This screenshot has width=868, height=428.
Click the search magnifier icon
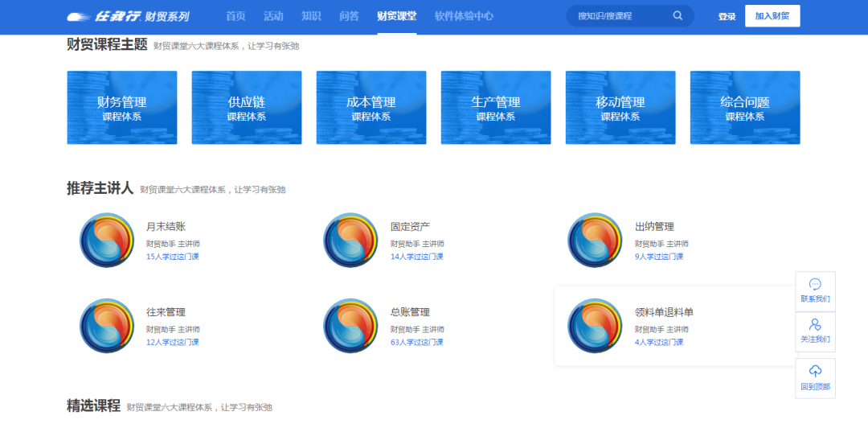click(x=678, y=16)
